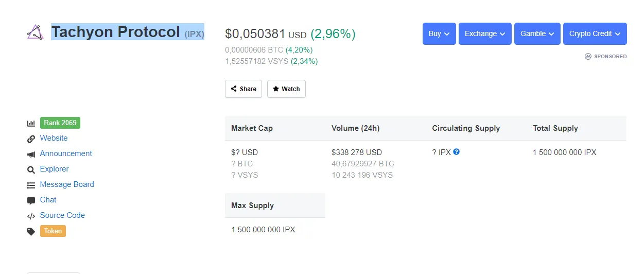Click the Volume (24h) column header
This screenshot has width=644, height=274.
tap(356, 128)
